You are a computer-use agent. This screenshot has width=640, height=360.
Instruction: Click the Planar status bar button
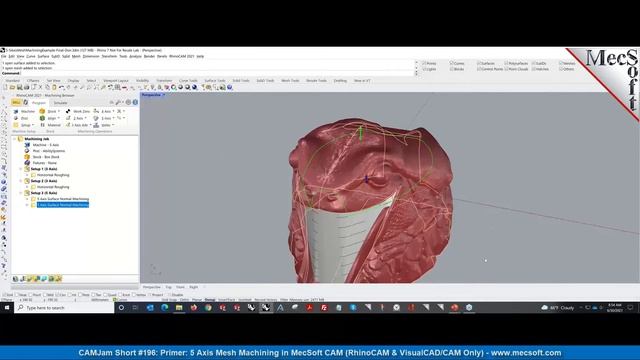(197, 300)
